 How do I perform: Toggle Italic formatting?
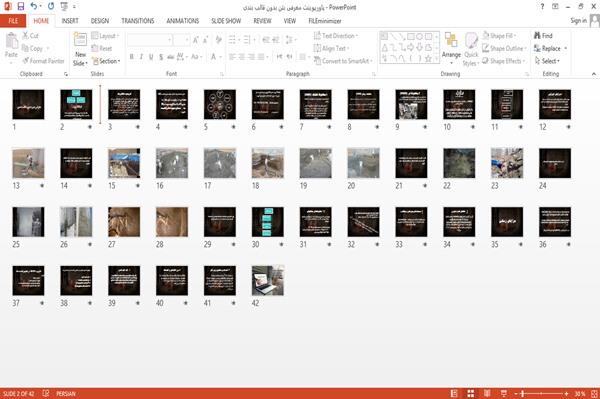click(141, 57)
